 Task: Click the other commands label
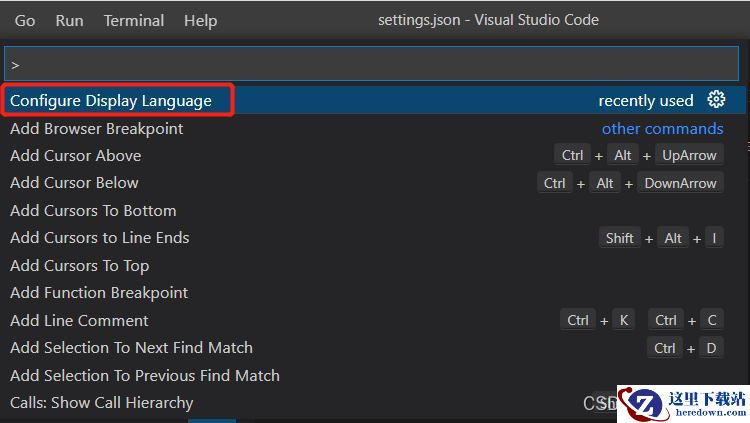(x=662, y=128)
